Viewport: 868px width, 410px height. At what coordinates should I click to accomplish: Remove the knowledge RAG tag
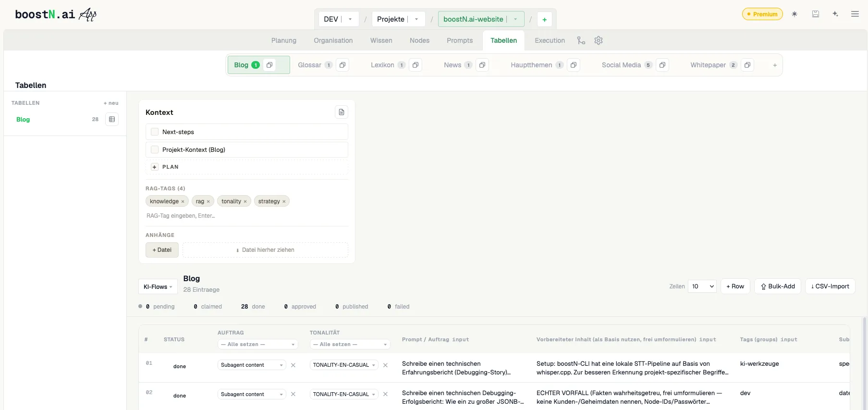(183, 201)
